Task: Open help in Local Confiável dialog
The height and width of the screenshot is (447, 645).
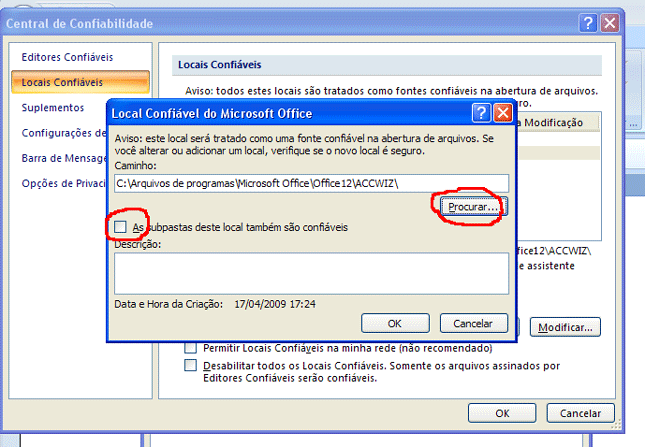Action: (x=481, y=113)
